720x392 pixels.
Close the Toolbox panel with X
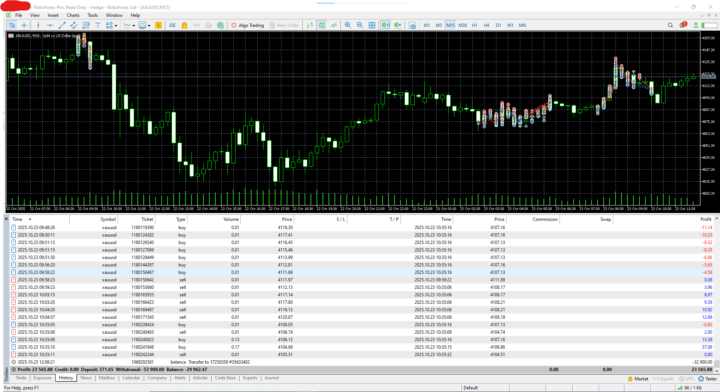pyautogui.click(x=6, y=219)
